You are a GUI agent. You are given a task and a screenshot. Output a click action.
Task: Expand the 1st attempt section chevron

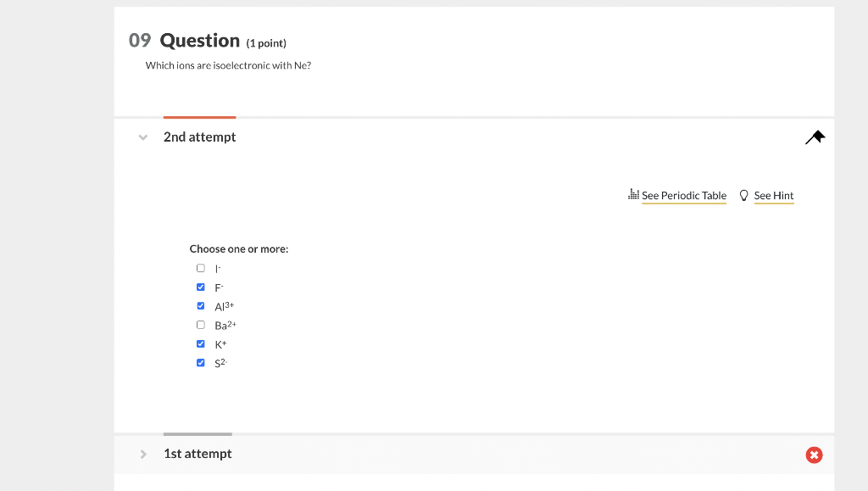[142, 454]
